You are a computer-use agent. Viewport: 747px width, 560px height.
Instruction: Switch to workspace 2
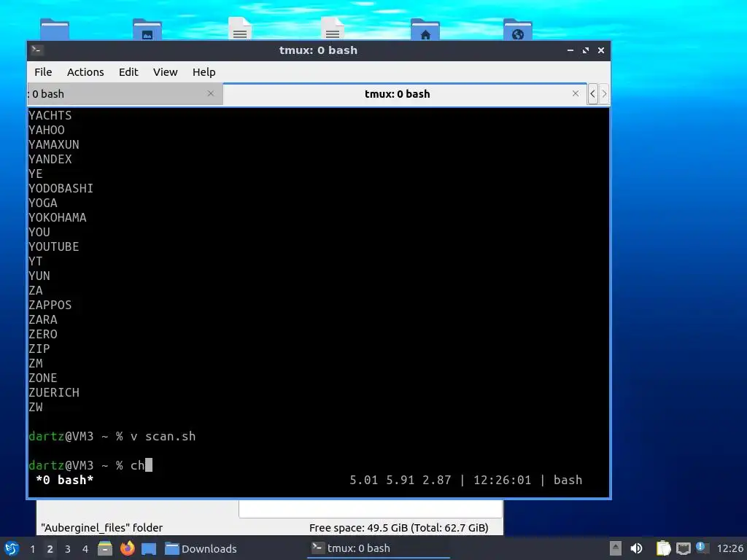[50, 549]
